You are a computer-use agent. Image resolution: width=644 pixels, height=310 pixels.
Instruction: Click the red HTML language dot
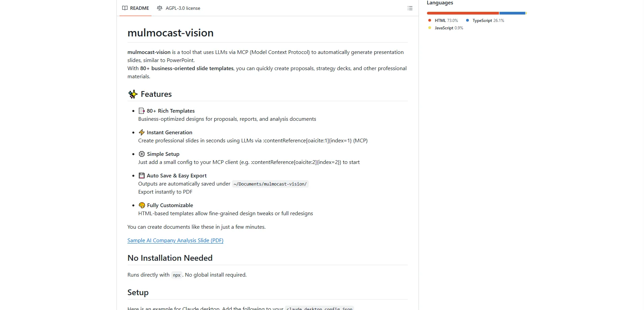point(429,20)
